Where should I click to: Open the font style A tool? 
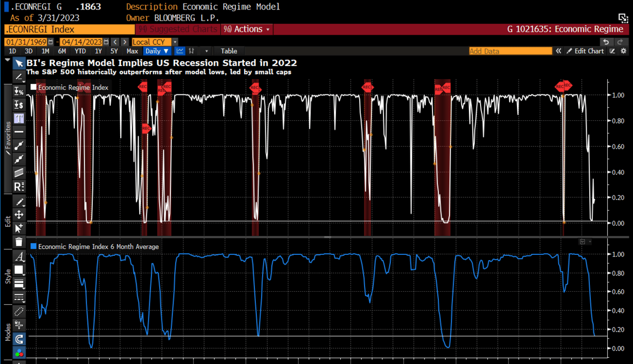pos(19,257)
